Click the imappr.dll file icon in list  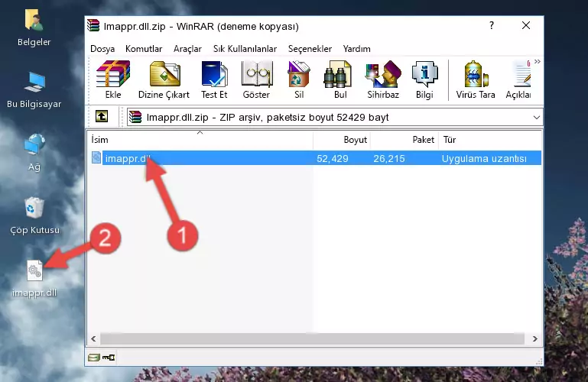[x=96, y=157]
